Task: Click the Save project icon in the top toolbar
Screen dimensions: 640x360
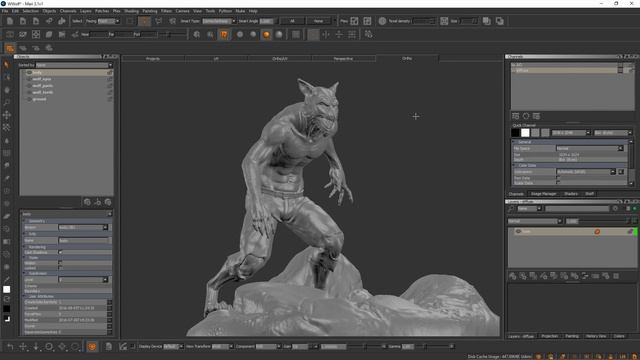Action: [x=36, y=21]
